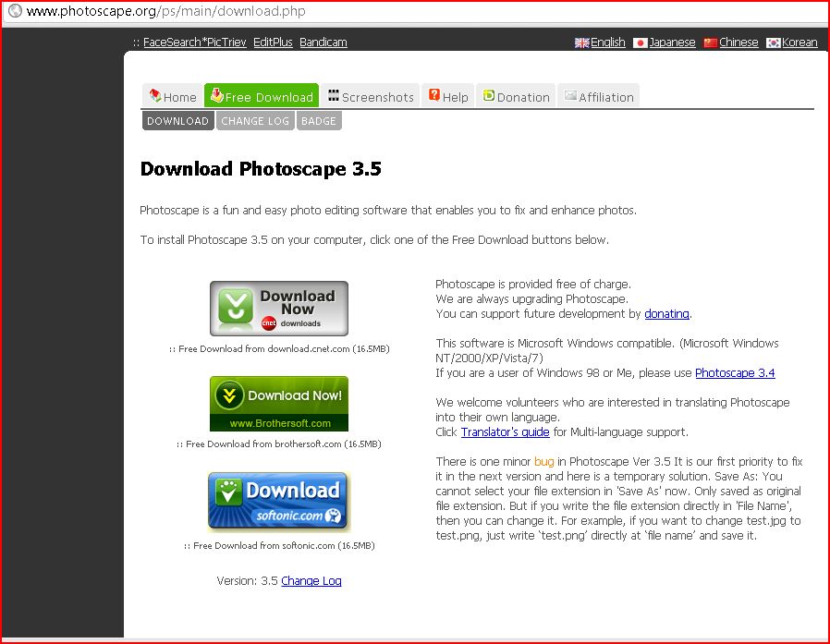Open the Screenshots tab
Image resolution: width=830 pixels, height=644 pixels.
(371, 96)
